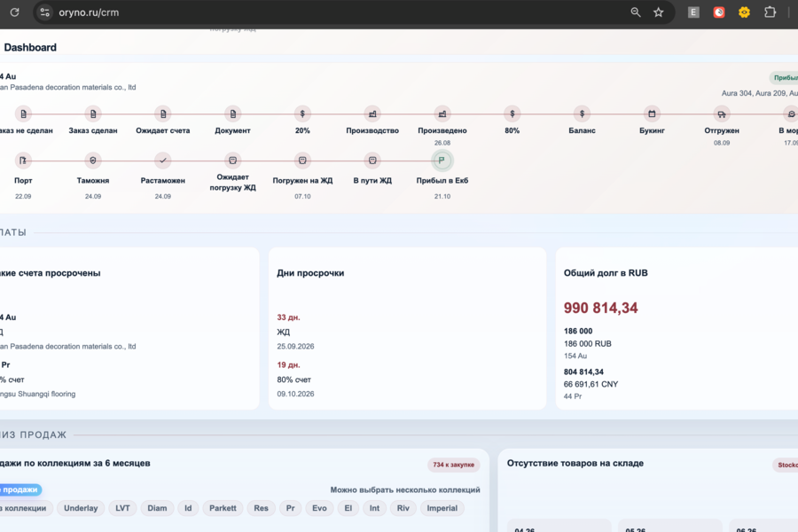Click the 'Произведено' date 26.08
Screen dimensions: 798x532
(x=442, y=143)
